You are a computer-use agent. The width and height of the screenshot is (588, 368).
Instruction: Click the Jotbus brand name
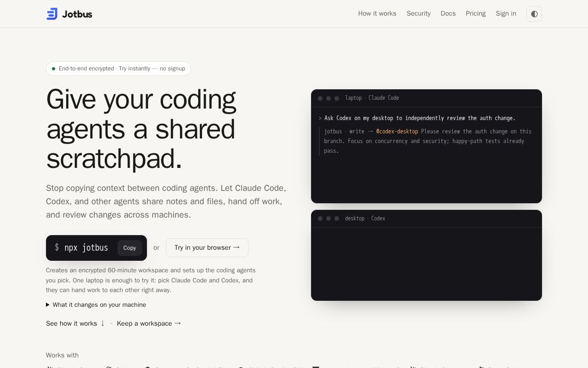click(77, 14)
